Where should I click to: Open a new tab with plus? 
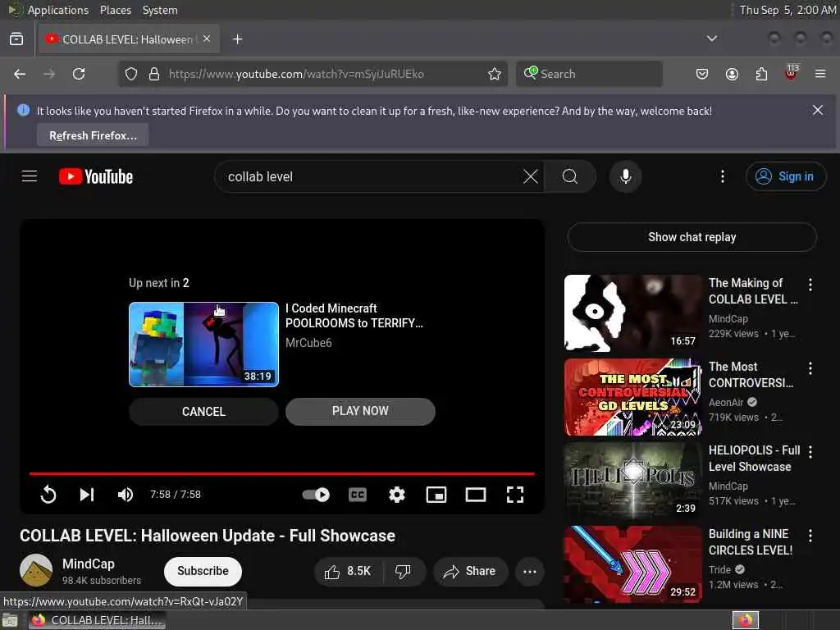pyautogui.click(x=237, y=39)
